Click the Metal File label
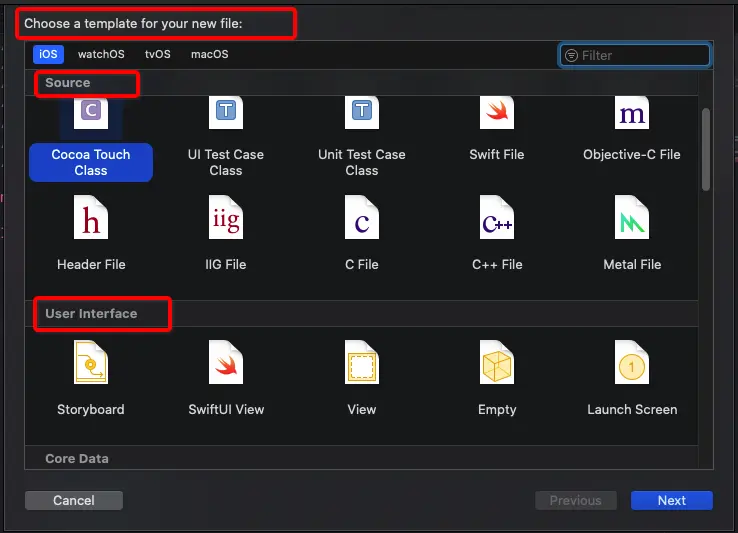This screenshot has width=738, height=533. click(x=632, y=265)
